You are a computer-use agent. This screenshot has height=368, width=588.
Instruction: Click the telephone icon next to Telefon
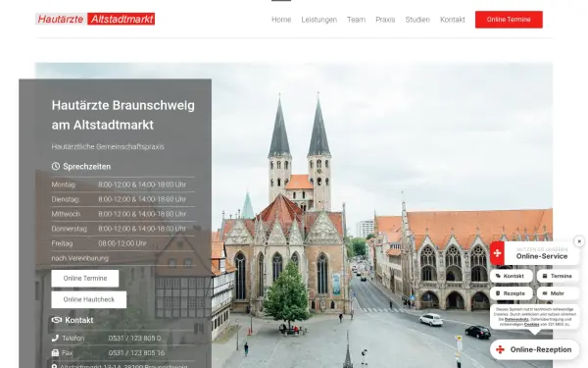click(x=55, y=339)
